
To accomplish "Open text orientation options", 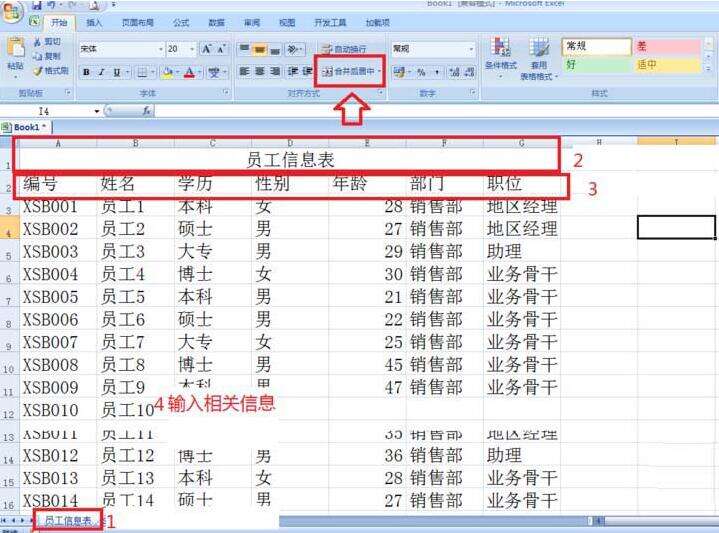I will [x=293, y=49].
